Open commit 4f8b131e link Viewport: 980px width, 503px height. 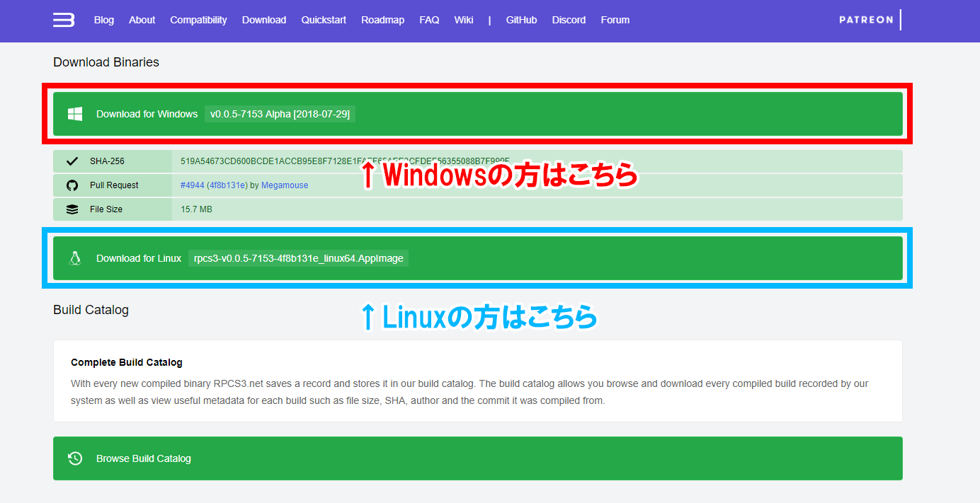pyautogui.click(x=227, y=185)
